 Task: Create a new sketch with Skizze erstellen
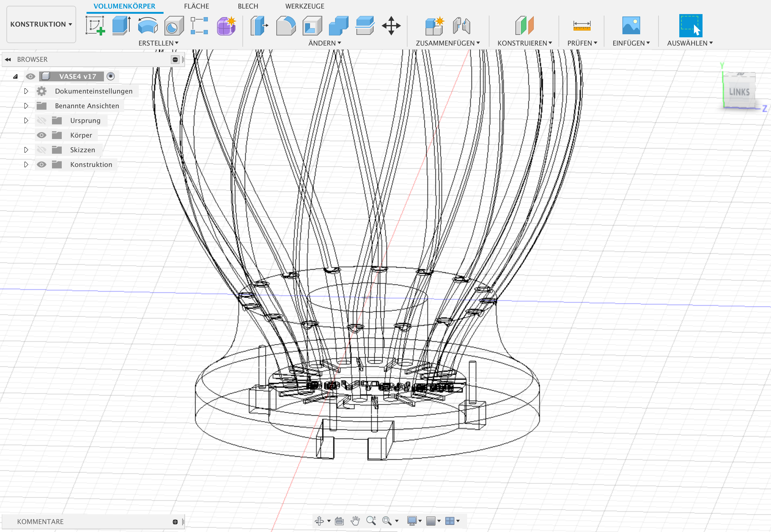tap(95, 25)
